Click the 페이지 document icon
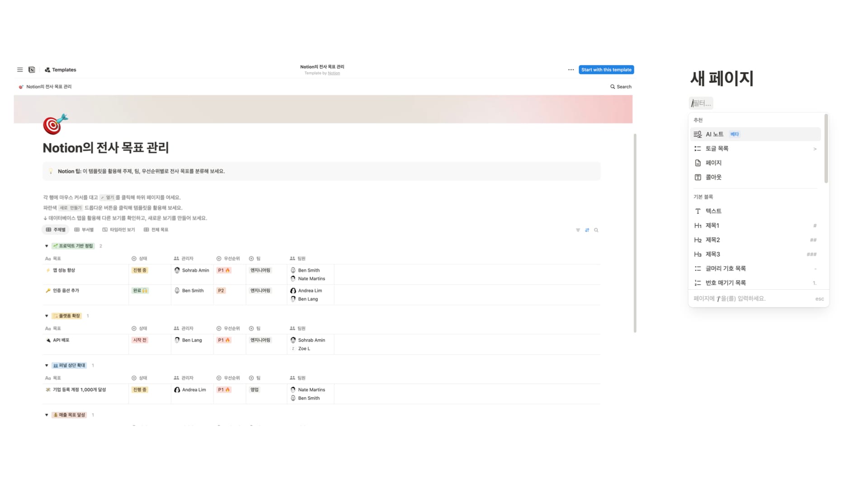This screenshot has width=868, height=488. click(x=698, y=163)
